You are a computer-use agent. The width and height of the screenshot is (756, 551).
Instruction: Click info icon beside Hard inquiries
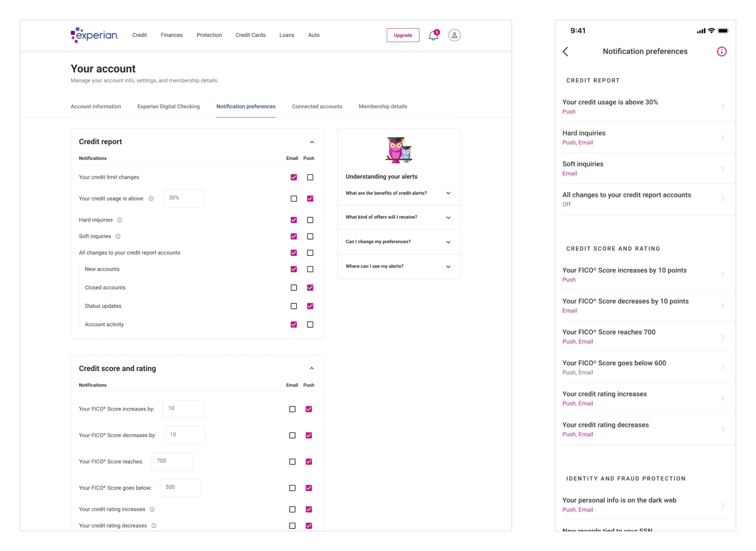click(120, 220)
